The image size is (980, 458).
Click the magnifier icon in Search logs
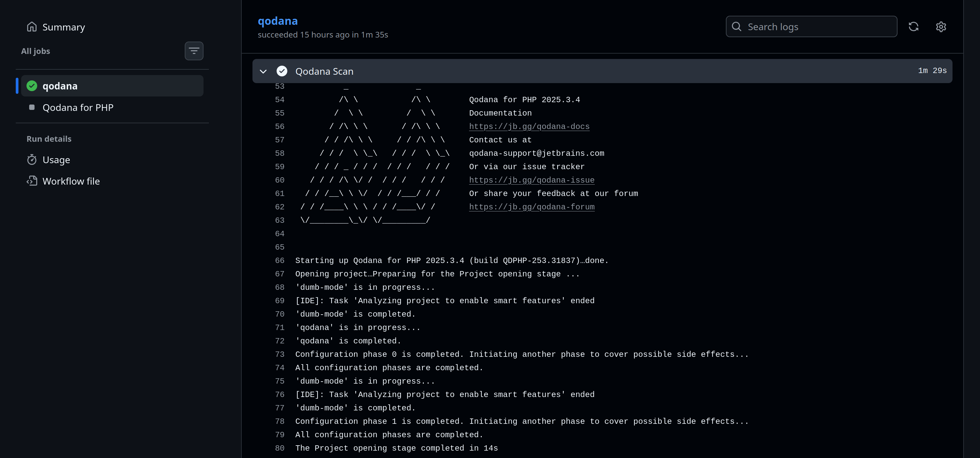(x=737, y=26)
